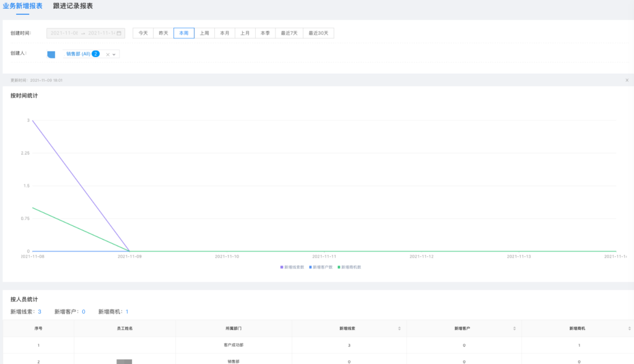Select the 业务新增报表 tab
634x364 pixels.
pyautogui.click(x=23, y=6)
